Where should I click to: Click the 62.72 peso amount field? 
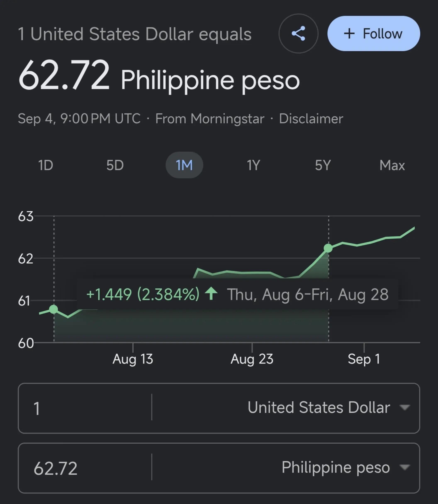[85, 468]
